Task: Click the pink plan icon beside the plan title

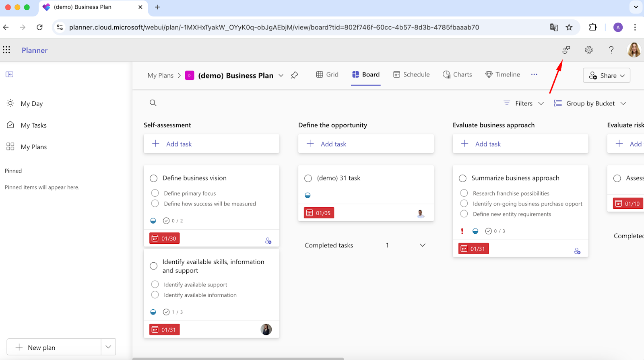Action: [x=190, y=75]
